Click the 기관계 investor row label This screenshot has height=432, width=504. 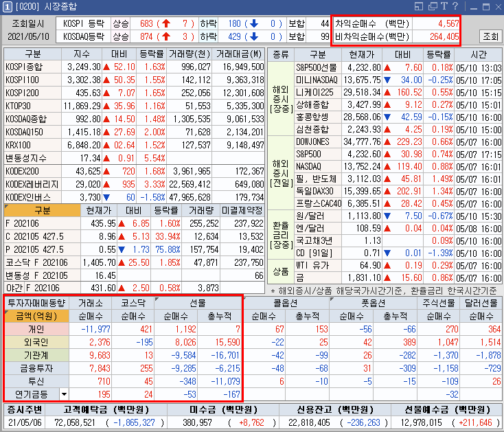(x=36, y=355)
